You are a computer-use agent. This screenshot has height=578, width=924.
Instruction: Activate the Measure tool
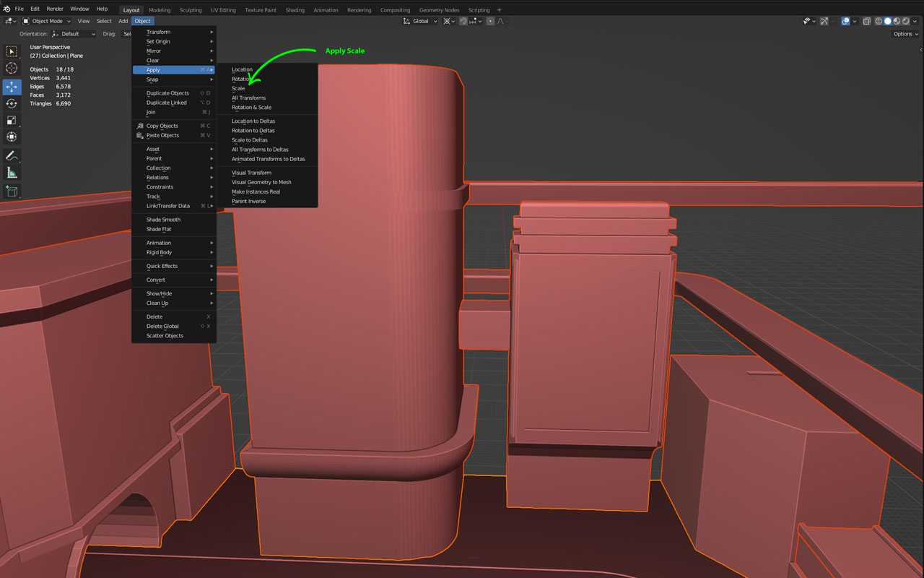click(12, 173)
